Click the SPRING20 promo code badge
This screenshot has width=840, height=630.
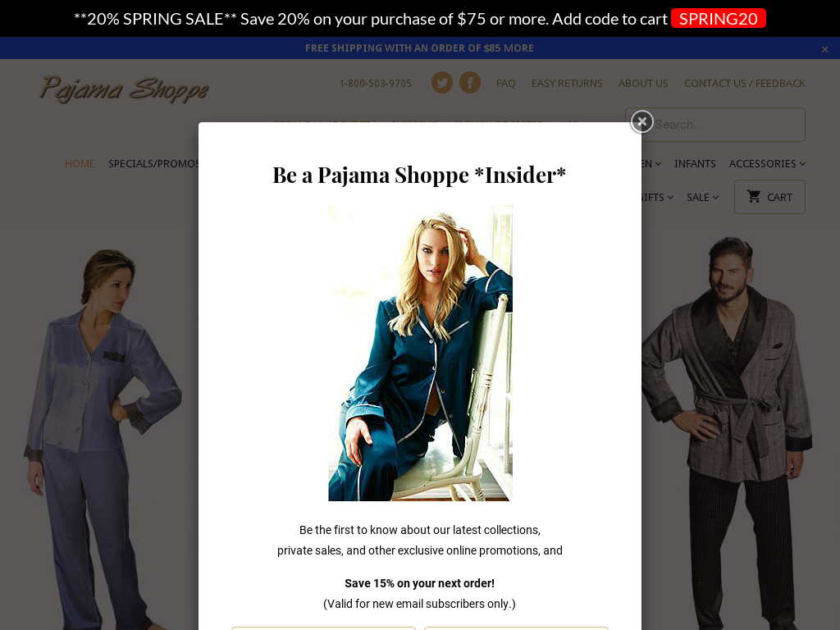[718, 19]
